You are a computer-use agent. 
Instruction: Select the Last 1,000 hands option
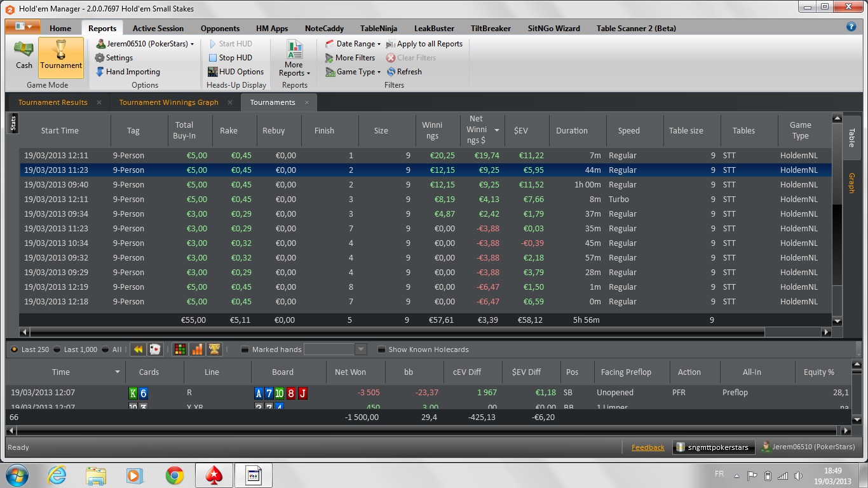click(76, 349)
